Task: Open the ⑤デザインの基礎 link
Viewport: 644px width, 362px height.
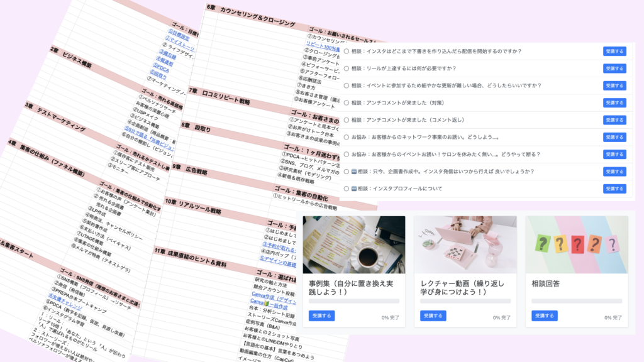Action: click(x=277, y=261)
